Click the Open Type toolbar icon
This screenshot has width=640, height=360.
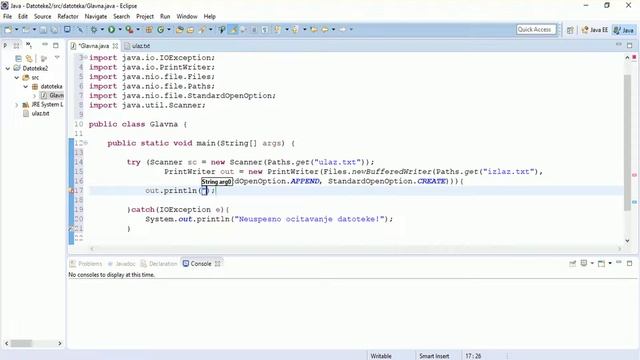[x=180, y=29]
